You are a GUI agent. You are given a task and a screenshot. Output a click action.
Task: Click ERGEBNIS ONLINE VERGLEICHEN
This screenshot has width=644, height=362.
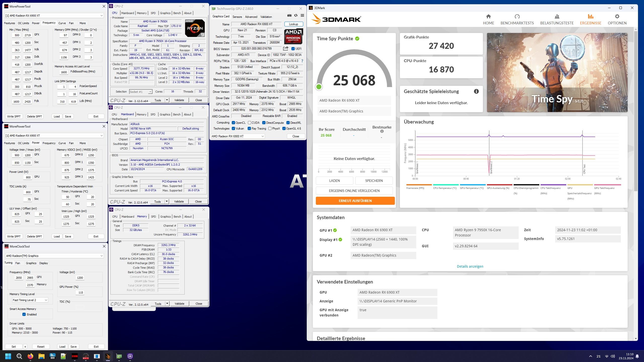(x=354, y=191)
